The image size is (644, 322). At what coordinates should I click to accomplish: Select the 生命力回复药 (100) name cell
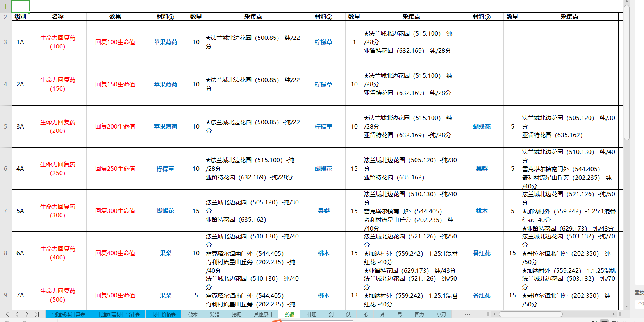click(x=58, y=42)
